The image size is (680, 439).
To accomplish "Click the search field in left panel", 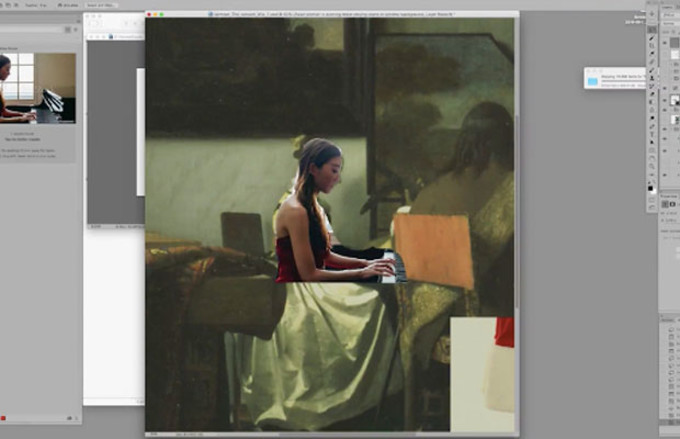I will coord(31,29).
